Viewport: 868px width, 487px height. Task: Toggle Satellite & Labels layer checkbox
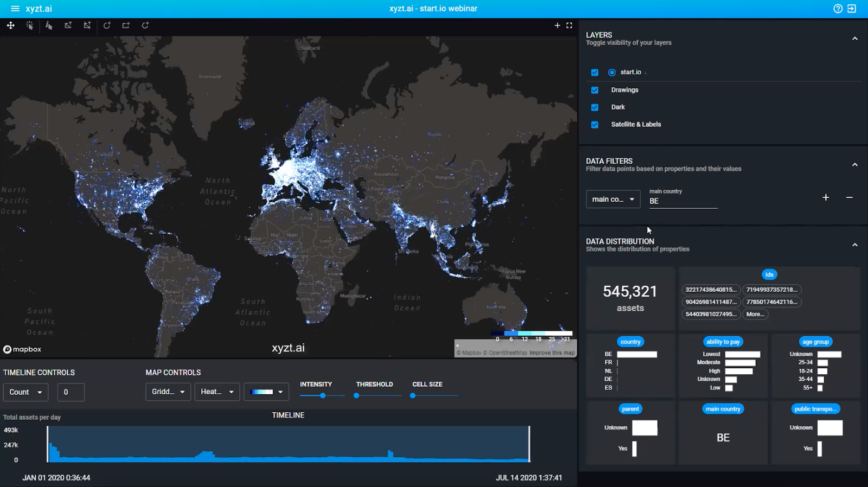pyautogui.click(x=595, y=125)
